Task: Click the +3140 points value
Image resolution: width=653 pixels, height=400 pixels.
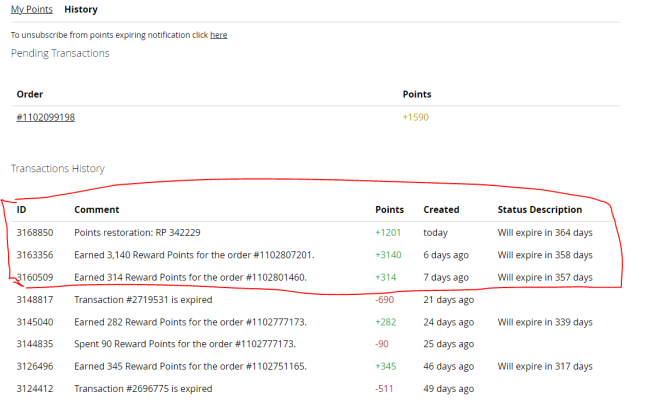Action: click(388, 255)
